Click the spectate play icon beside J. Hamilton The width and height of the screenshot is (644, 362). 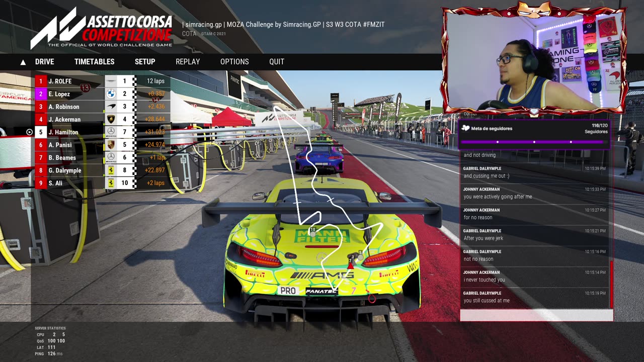pos(29,132)
